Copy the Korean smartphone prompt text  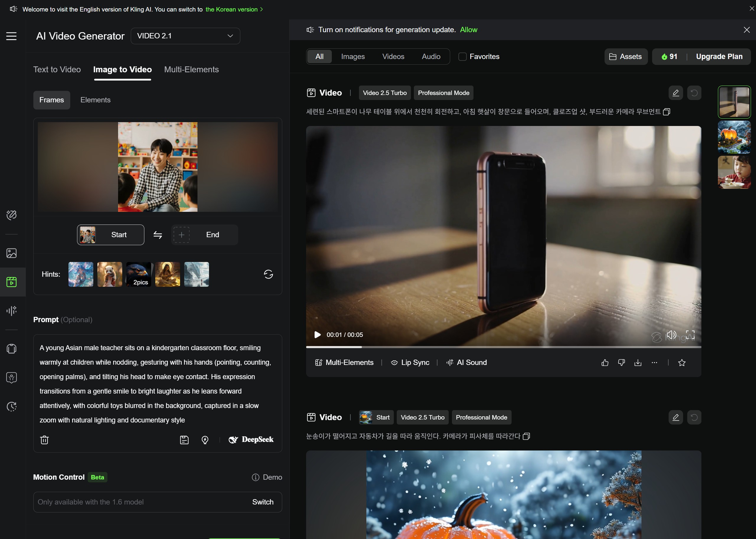tap(666, 112)
